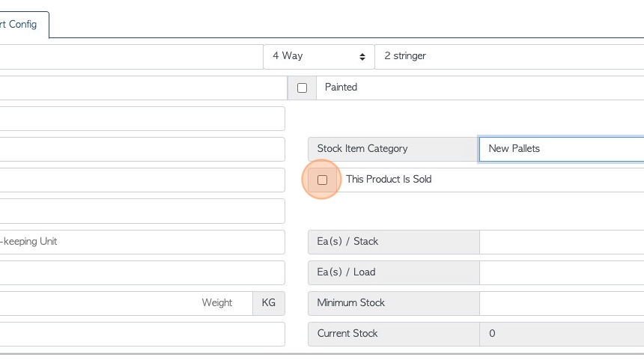Click the empty field left of Current Stock
644x360 pixels.
click(x=142, y=334)
